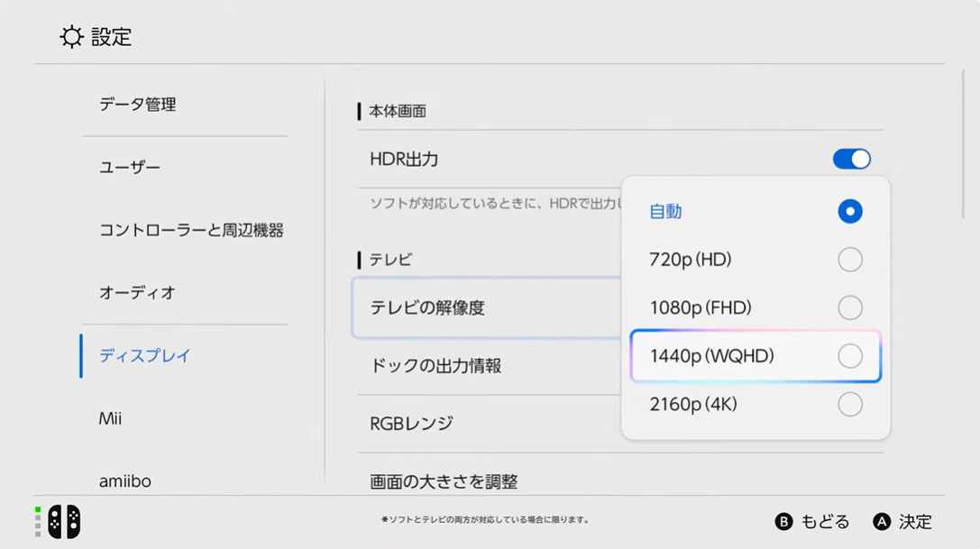The height and width of the screenshot is (549, 980).
Task: Click the 1440p (WQHD) option text
Action: [x=712, y=356]
